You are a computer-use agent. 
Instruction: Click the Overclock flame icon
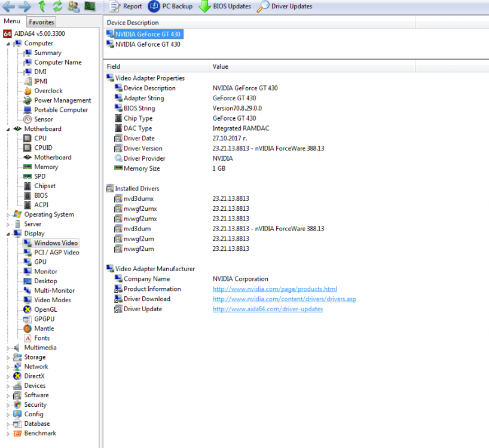tap(27, 91)
